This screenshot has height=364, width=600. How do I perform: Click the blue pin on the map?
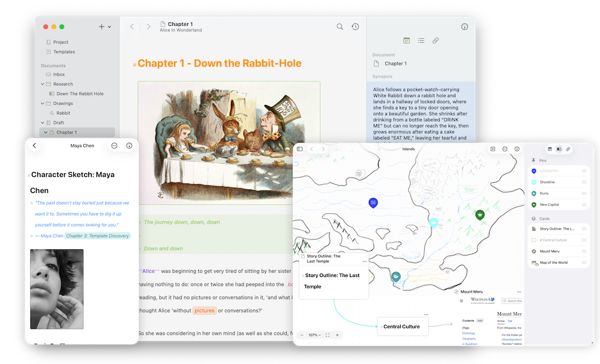[373, 203]
